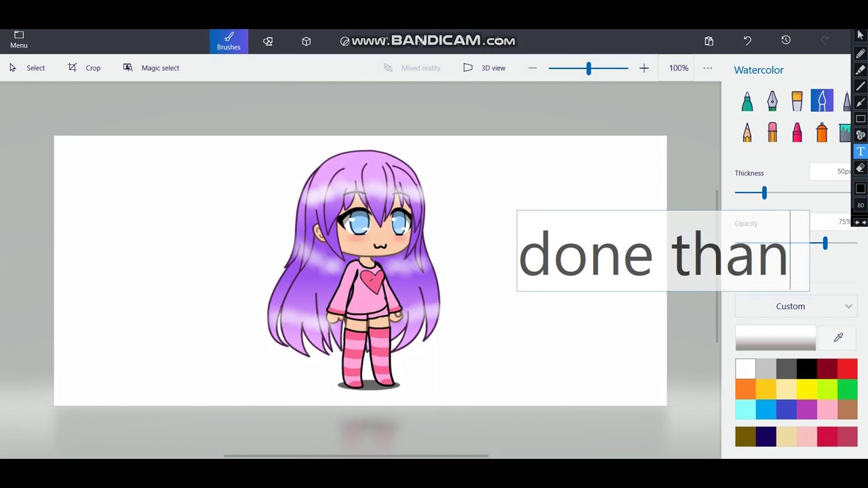The height and width of the screenshot is (488, 868).
Task: Open the 2D shapes tab icon
Action: tap(268, 41)
